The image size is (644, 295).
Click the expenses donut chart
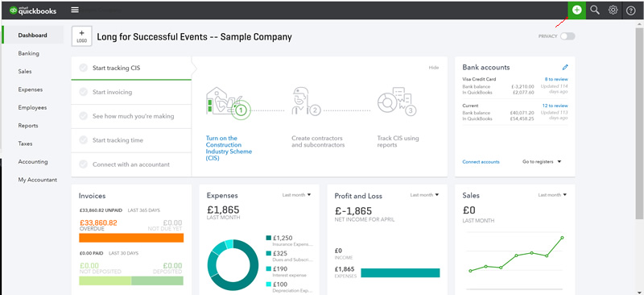233,265
